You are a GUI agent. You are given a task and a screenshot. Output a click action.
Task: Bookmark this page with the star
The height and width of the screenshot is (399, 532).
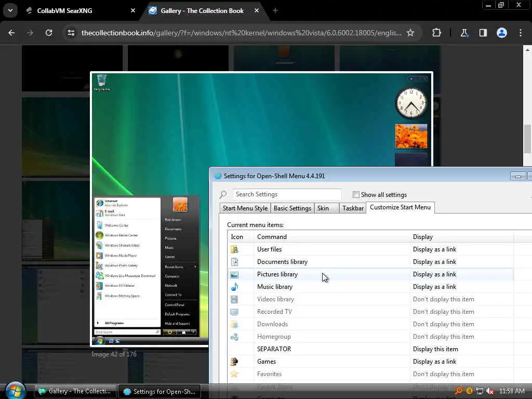(x=410, y=33)
